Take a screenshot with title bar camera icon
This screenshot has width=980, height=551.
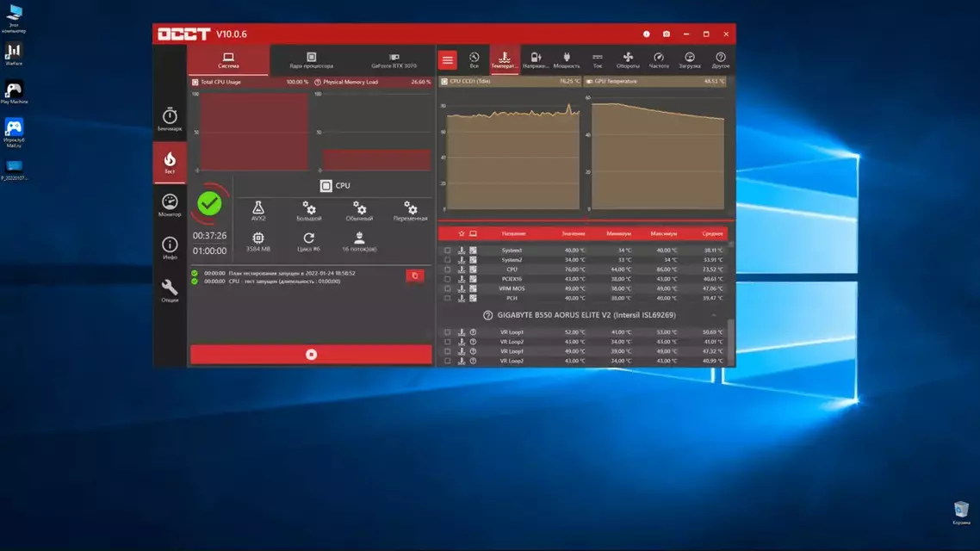tap(667, 34)
